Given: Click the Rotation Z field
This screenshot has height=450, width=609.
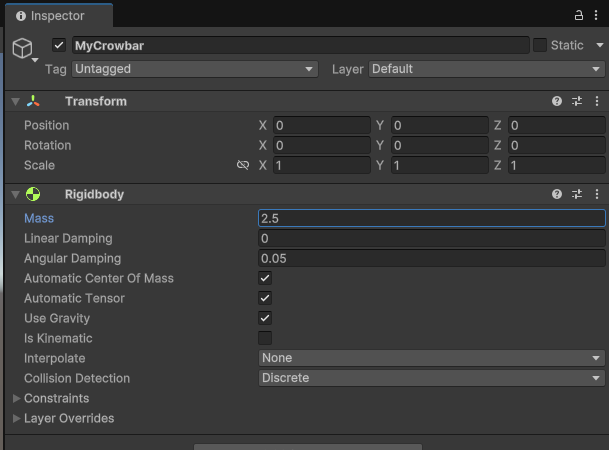Looking at the screenshot, I should [557, 145].
